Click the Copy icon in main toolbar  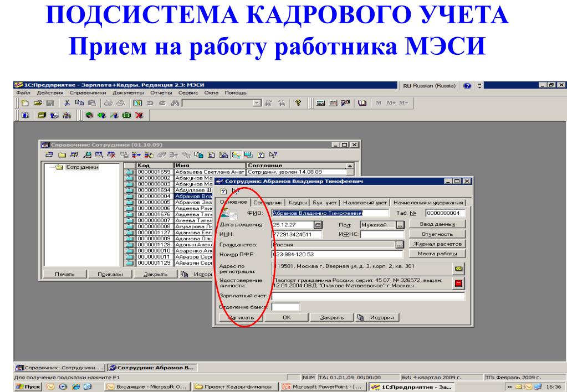click(x=79, y=103)
